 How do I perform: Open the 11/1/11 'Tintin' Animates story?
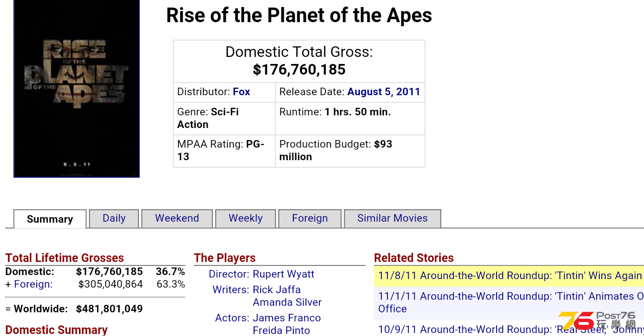511,302
